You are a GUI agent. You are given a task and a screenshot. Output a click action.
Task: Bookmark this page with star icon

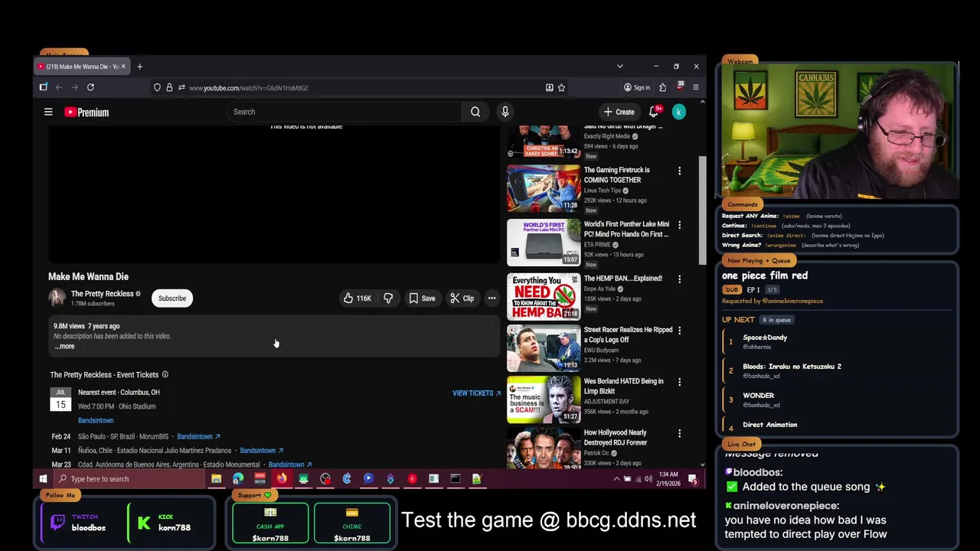(561, 88)
